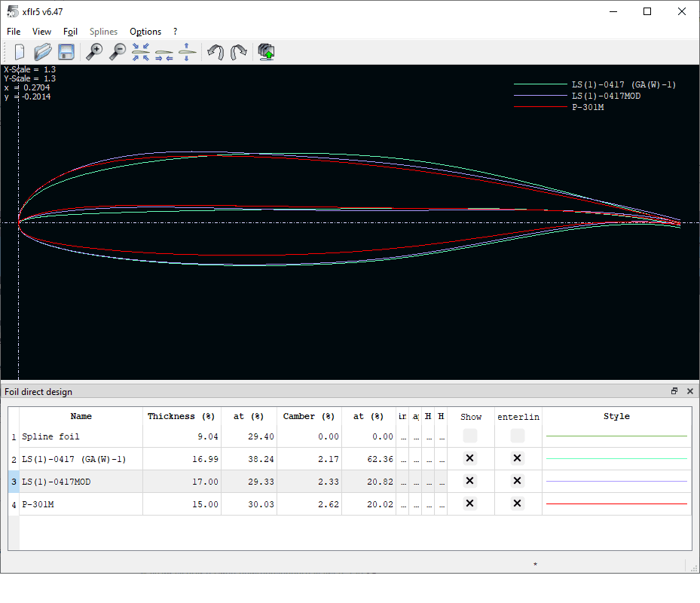The width and height of the screenshot is (700, 603).
Task: Undo the last foil change
Action: tap(216, 52)
